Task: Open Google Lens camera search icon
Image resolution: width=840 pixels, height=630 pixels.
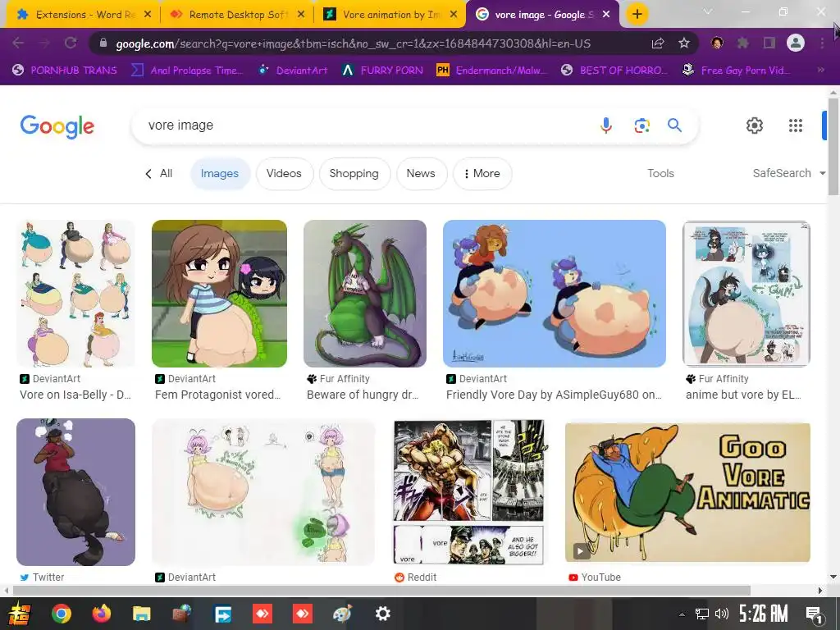Action: (641, 126)
